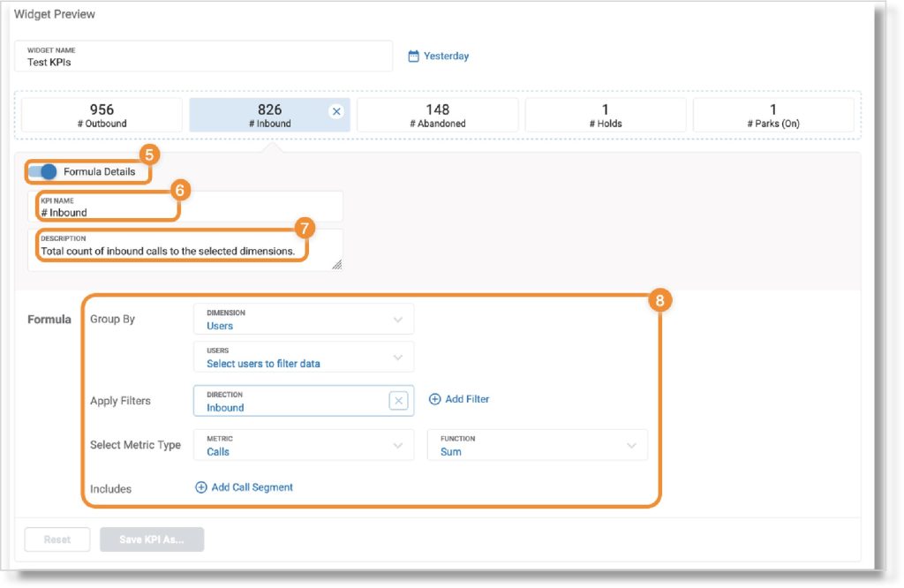Click the Reset button
This screenshot has width=904, height=588.
[57, 539]
